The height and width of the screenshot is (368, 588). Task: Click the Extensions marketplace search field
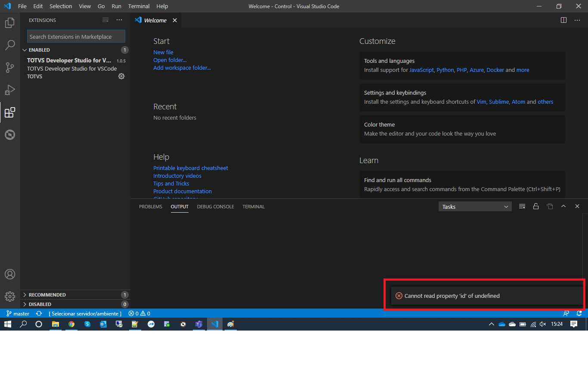pos(76,36)
